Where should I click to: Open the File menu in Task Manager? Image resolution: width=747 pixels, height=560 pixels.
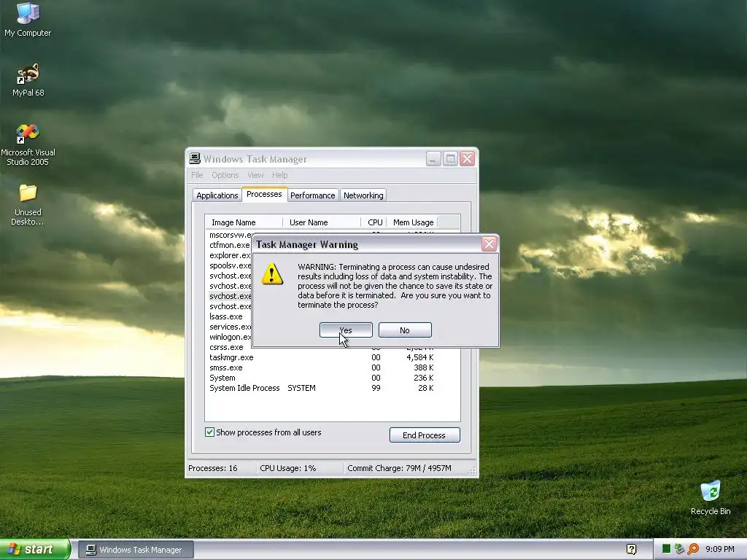[x=197, y=175]
